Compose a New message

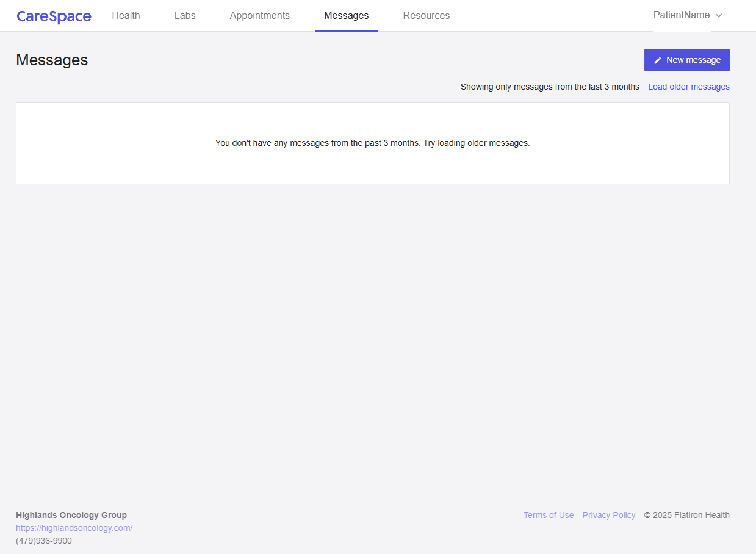tap(686, 60)
